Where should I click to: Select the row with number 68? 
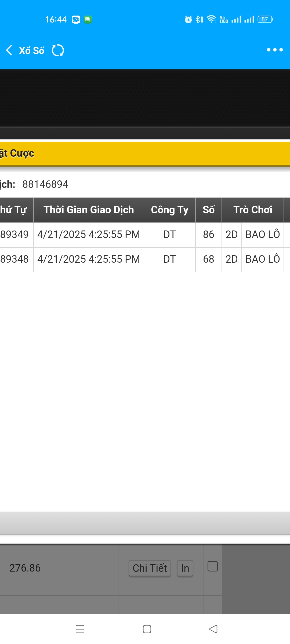point(208,259)
